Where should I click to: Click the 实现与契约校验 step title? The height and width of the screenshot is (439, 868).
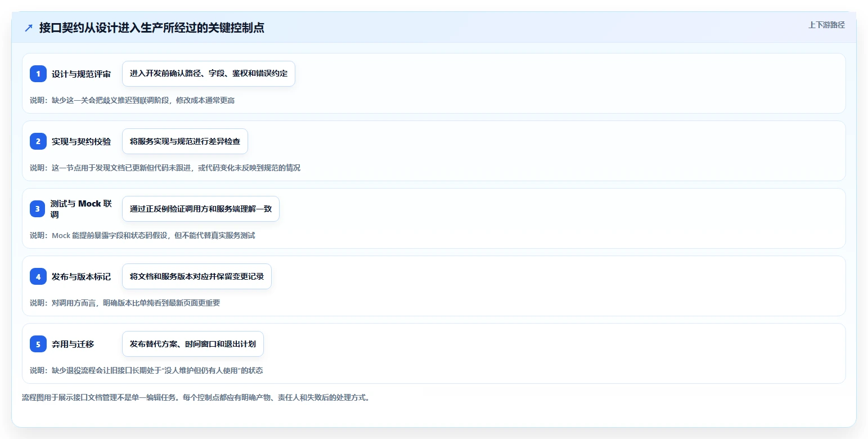click(82, 141)
